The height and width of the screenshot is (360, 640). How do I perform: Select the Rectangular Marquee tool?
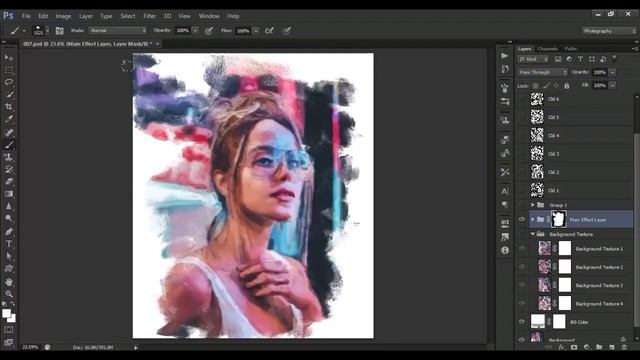(9, 70)
